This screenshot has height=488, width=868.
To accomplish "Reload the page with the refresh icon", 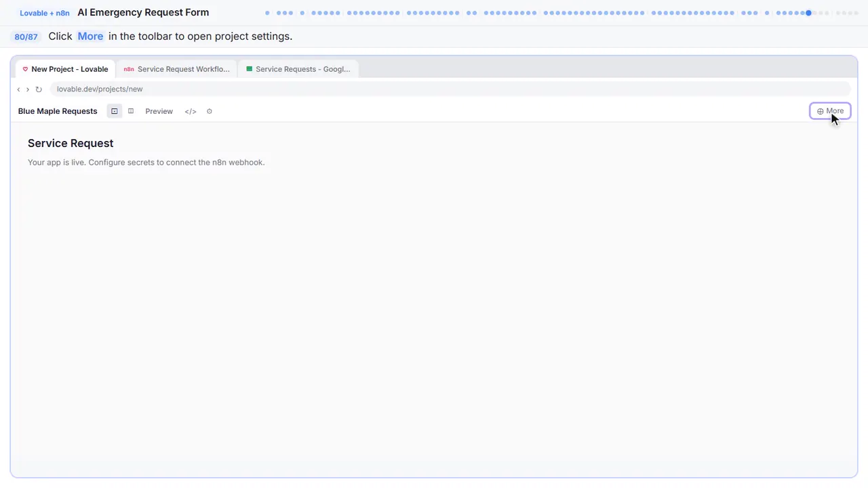I will click(x=39, y=89).
